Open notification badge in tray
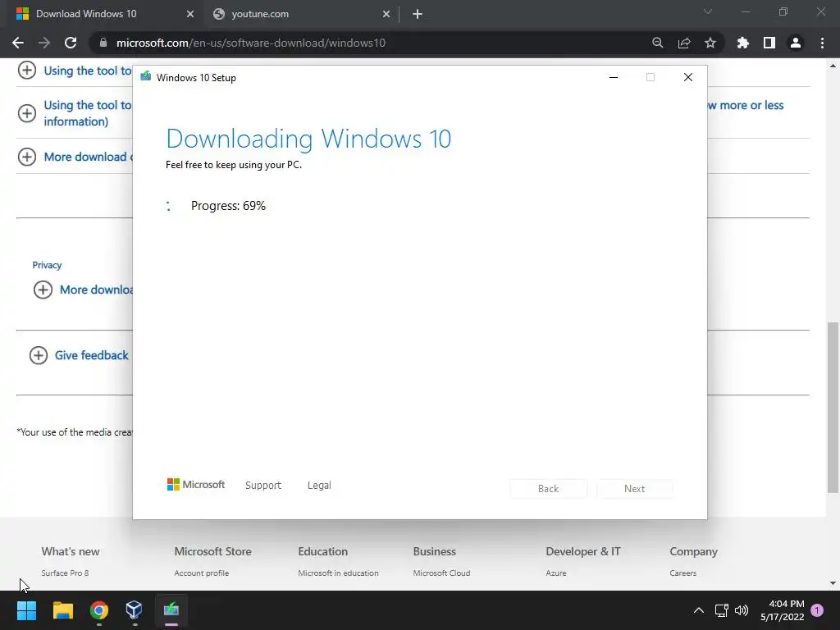Viewport: 840px width, 630px height. pos(818,610)
